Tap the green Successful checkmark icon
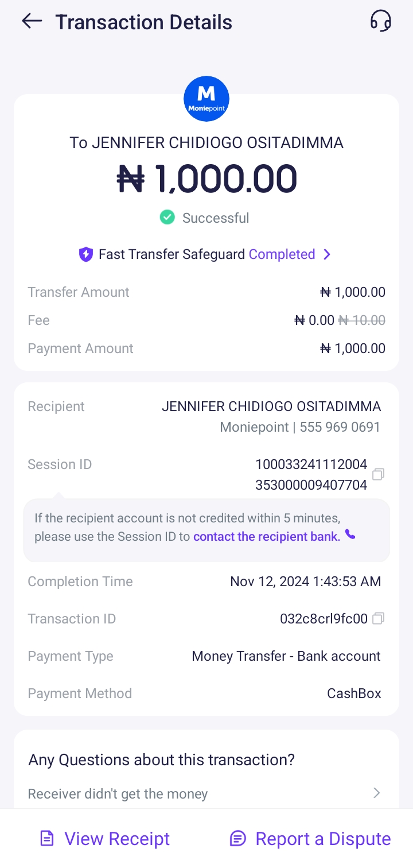Image resolution: width=413 pixels, height=868 pixels. click(167, 218)
